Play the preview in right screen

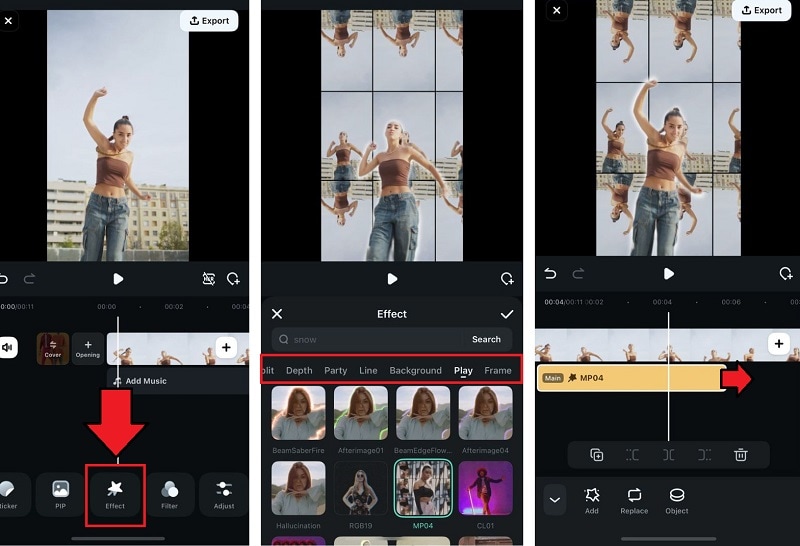click(x=668, y=274)
